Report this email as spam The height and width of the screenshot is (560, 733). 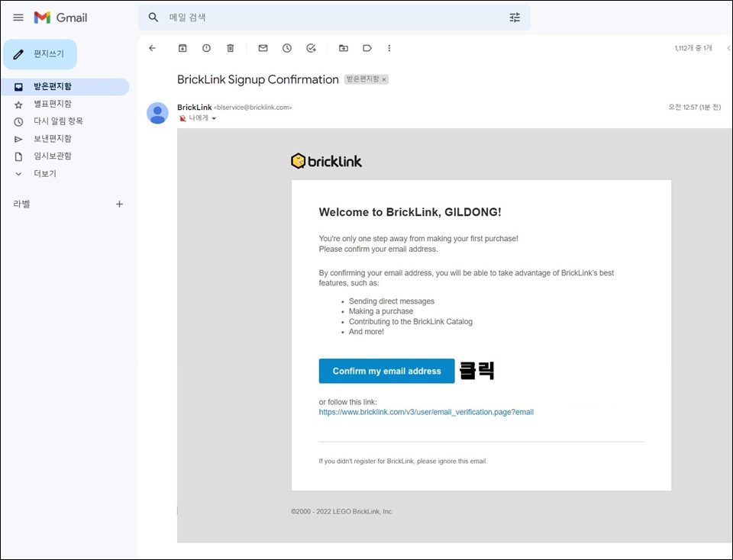(x=207, y=48)
